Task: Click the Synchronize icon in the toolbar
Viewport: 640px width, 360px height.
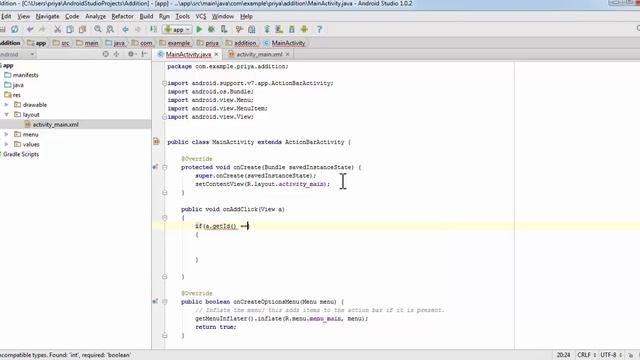Action: pyautogui.click(x=15, y=29)
